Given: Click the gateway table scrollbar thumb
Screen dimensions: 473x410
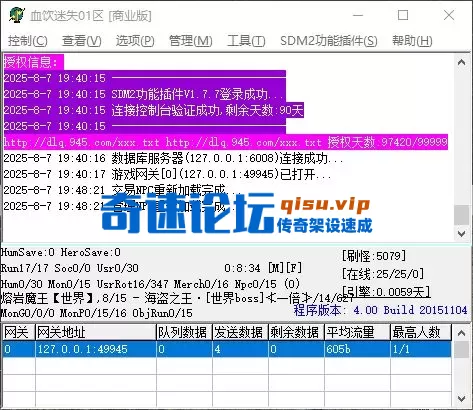Looking at the screenshot, I should coord(462,349).
